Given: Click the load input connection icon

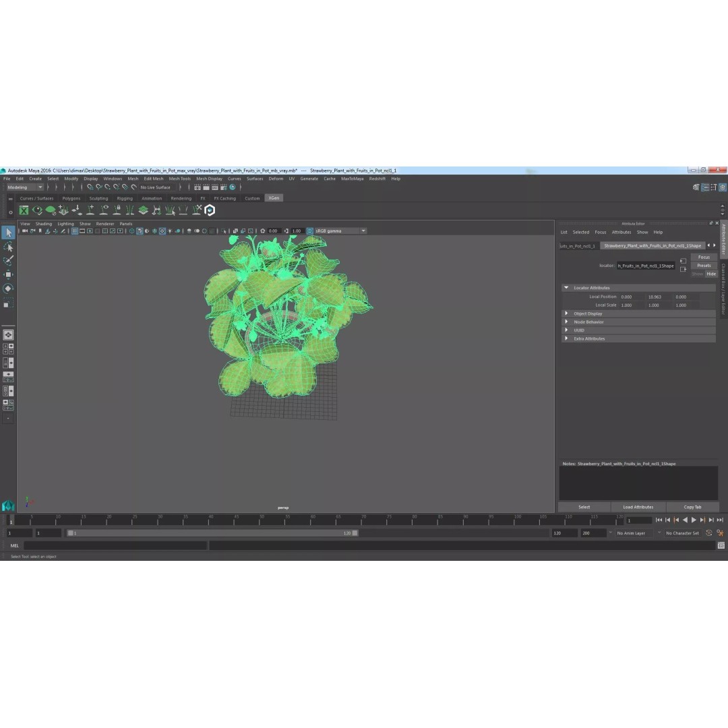Looking at the screenshot, I should 683,261.
